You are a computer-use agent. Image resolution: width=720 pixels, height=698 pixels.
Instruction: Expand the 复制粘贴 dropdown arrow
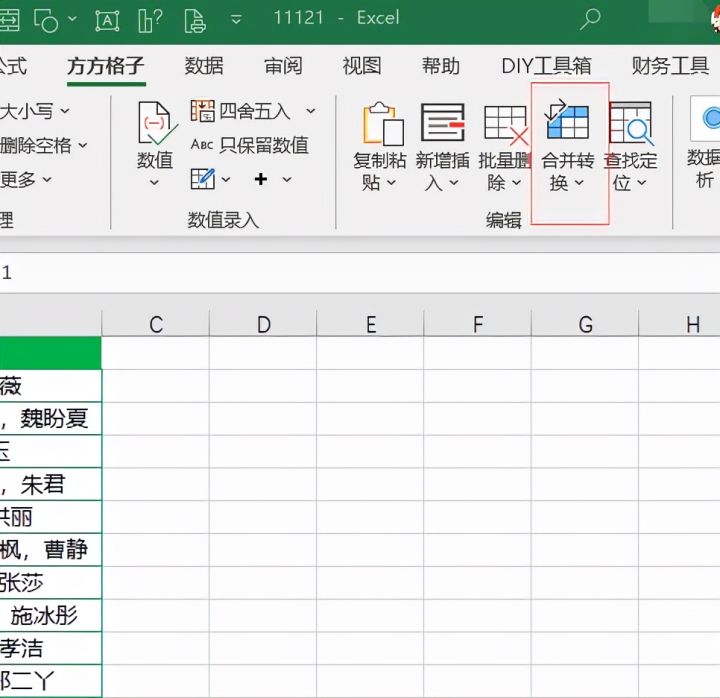tap(391, 183)
